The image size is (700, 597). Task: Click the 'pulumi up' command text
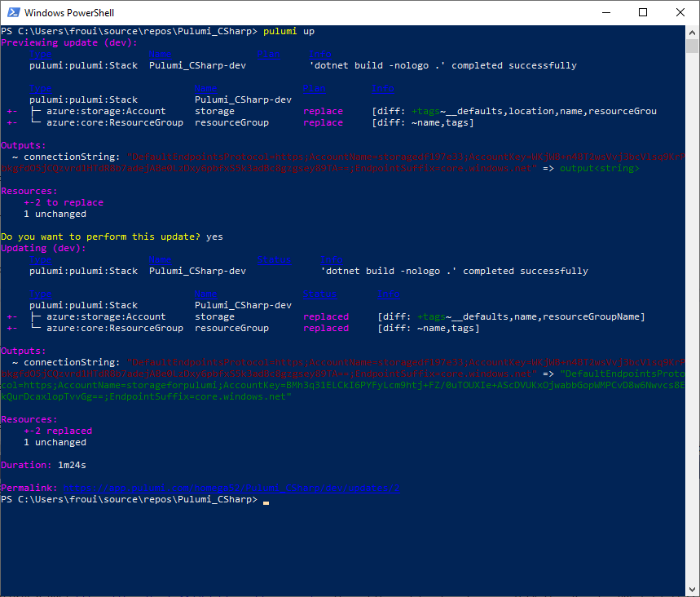coord(288,31)
